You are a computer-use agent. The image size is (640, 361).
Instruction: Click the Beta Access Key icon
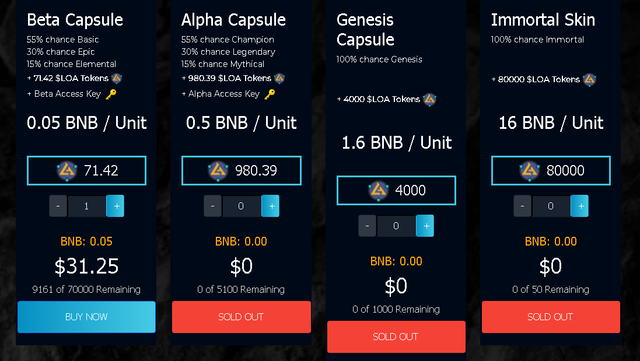tap(111, 94)
